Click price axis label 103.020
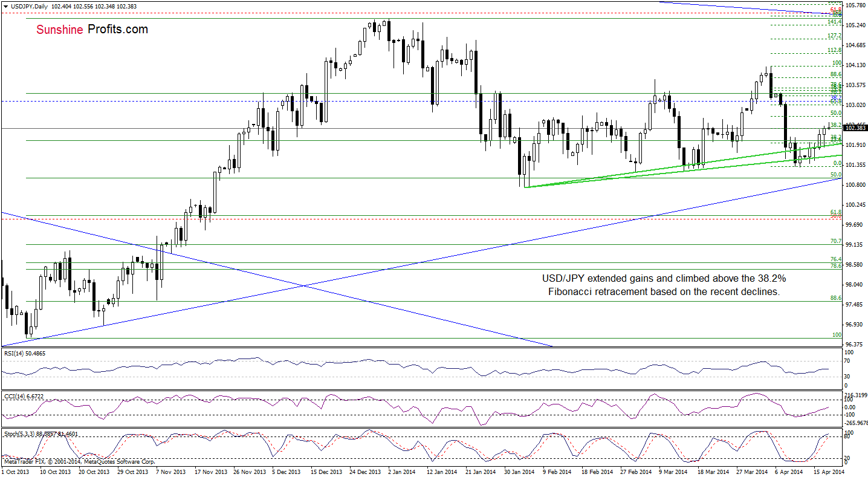Image resolution: width=868 pixels, height=477 pixels. pos(856,105)
